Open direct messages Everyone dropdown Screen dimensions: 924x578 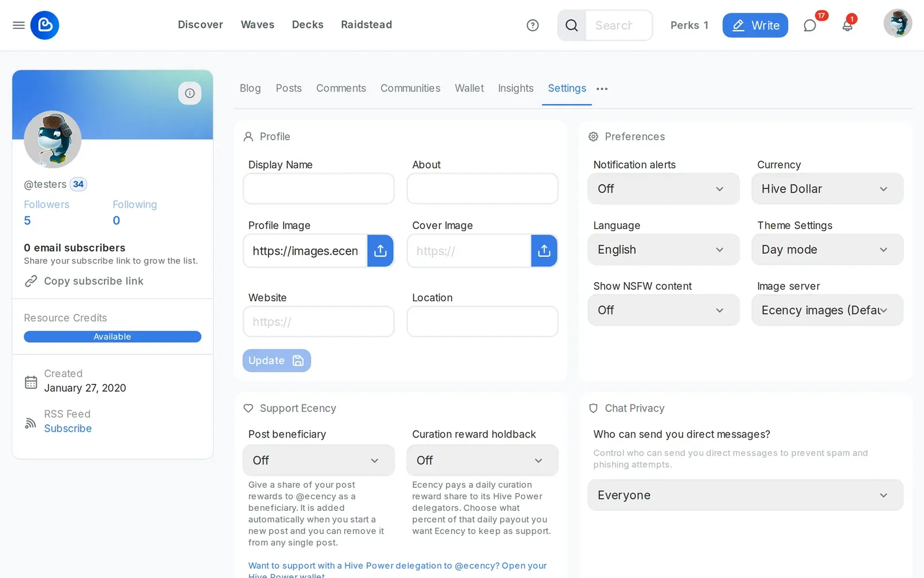746,495
